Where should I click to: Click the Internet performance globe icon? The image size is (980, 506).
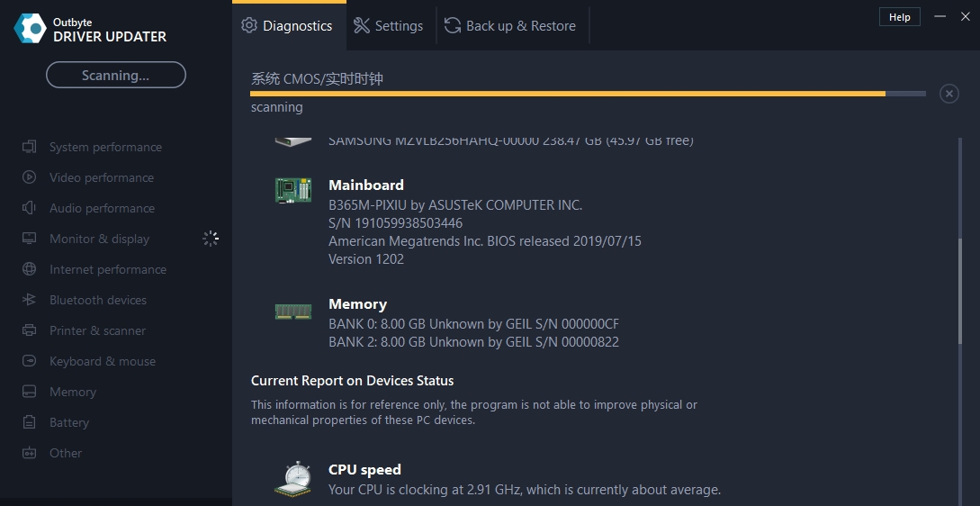pos(30,269)
